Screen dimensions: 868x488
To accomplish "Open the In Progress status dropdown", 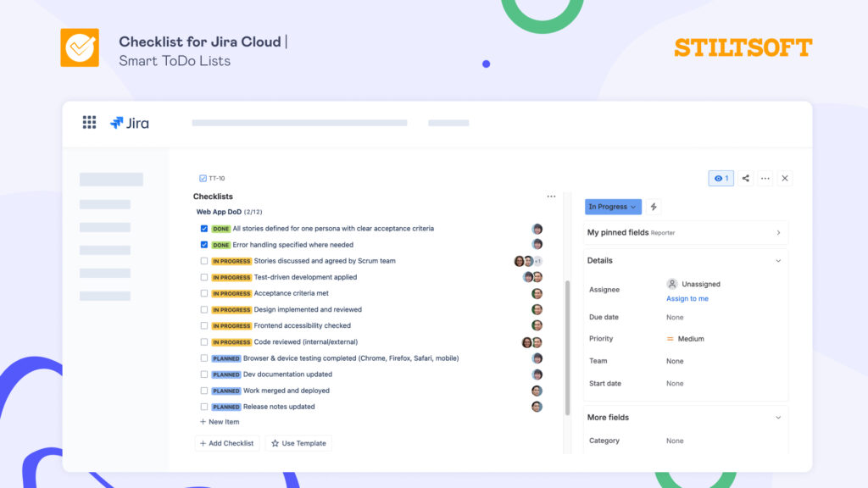I will [x=612, y=206].
